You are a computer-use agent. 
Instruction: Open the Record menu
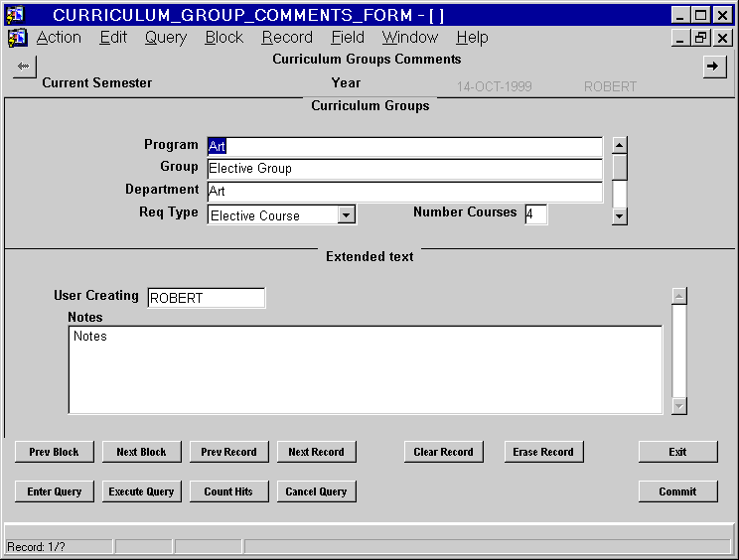(287, 37)
